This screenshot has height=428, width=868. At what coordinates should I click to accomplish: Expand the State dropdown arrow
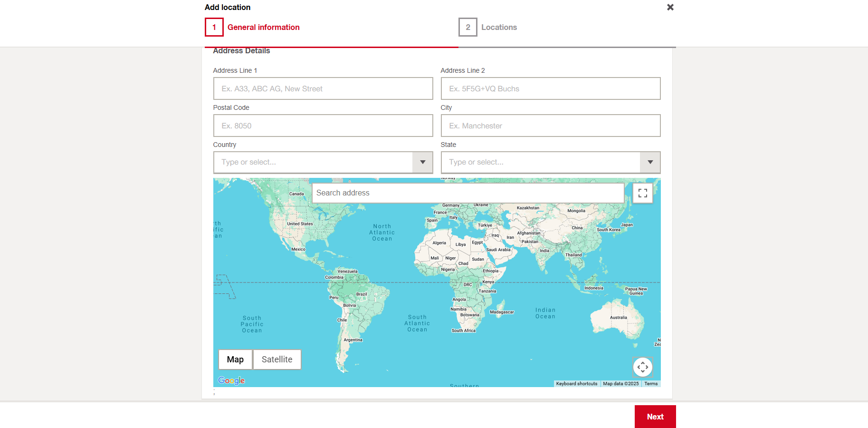click(x=650, y=162)
